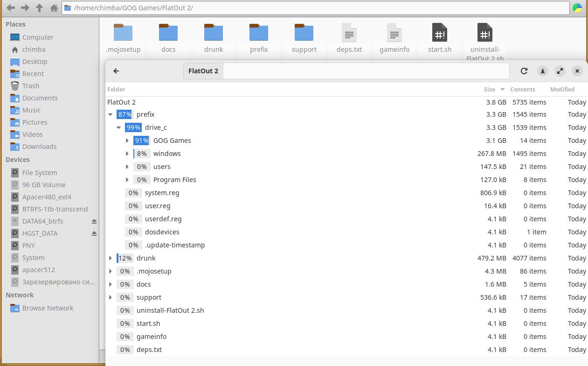This screenshot has width=588, height=366.
Task: Expand the Program Files tree row
Action: pos(127,180)
